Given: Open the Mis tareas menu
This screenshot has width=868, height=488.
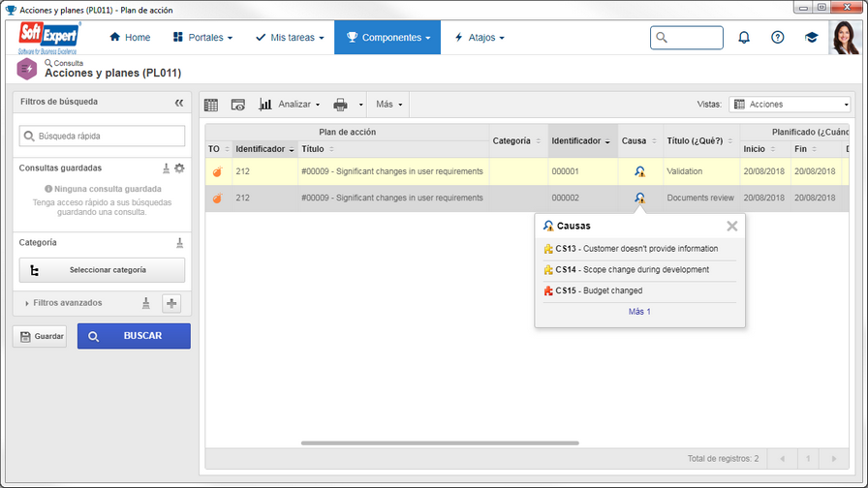Looking at the screenshot, I should (290, 38).
